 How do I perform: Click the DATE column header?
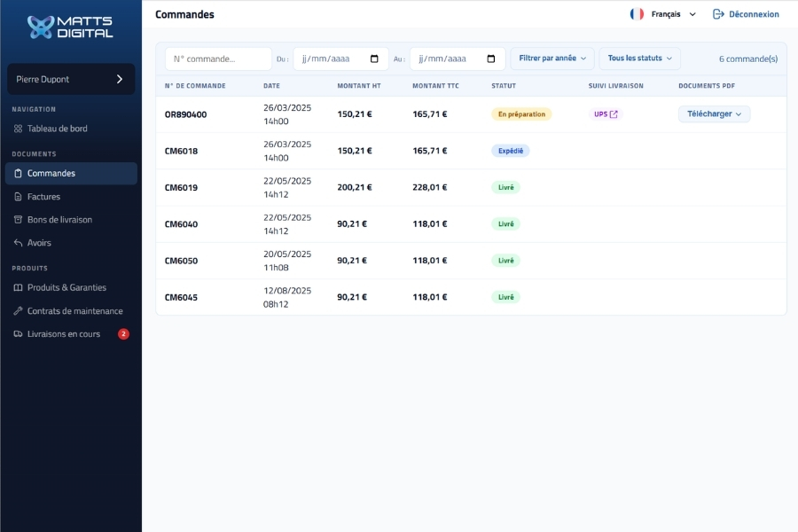tap(272, 86)
